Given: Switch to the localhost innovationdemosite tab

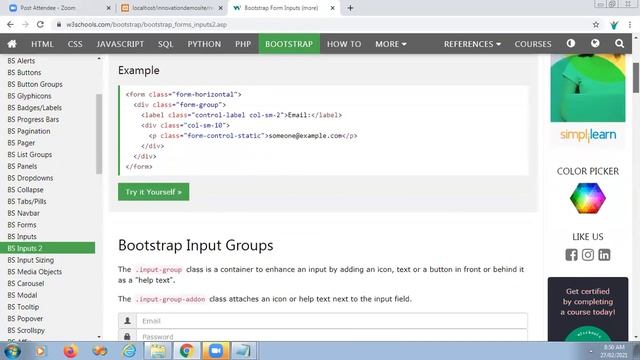Looking at the screenshot, I should [x=172, y=8].
